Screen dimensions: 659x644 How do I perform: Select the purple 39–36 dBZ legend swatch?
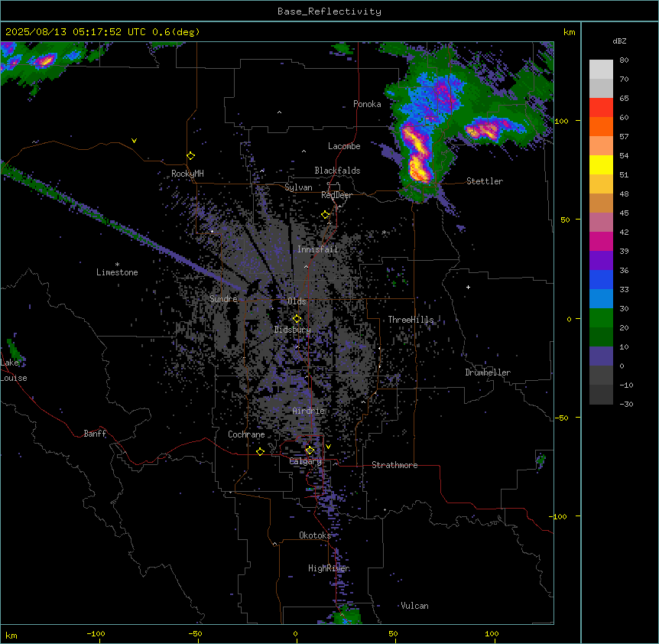601,260
